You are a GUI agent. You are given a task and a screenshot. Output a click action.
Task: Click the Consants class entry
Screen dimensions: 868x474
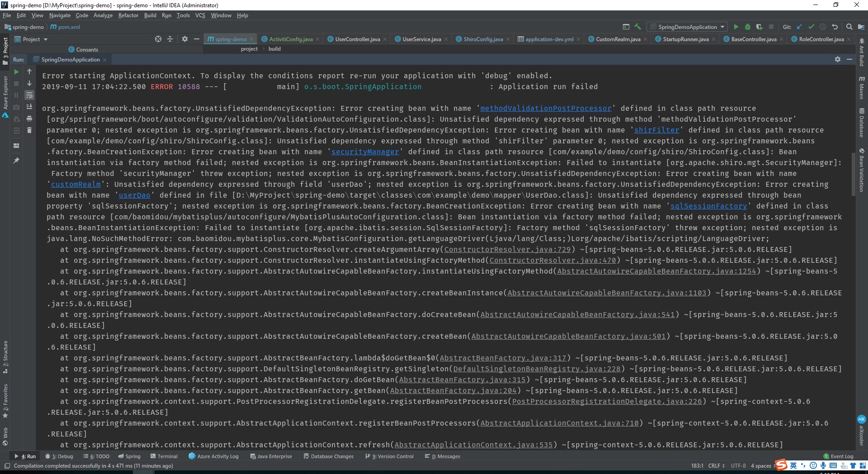click(83, 49)
